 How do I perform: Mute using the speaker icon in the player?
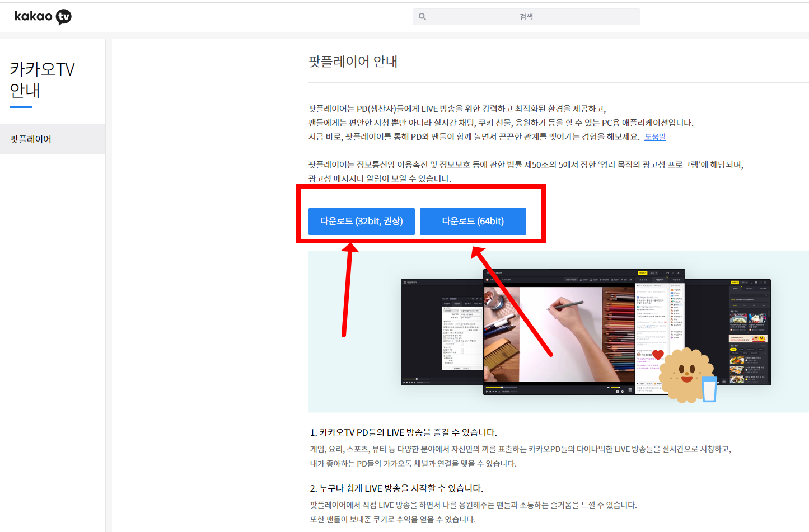pos(609,388)
